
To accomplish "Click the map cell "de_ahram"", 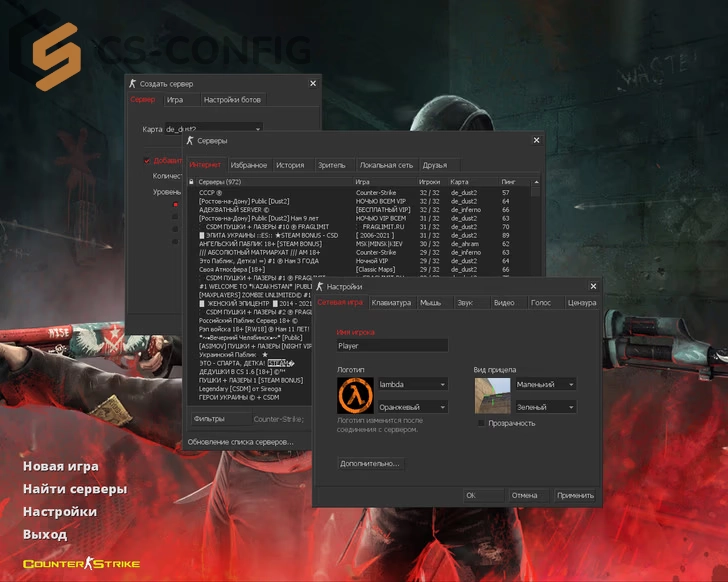I will point(465,244).
